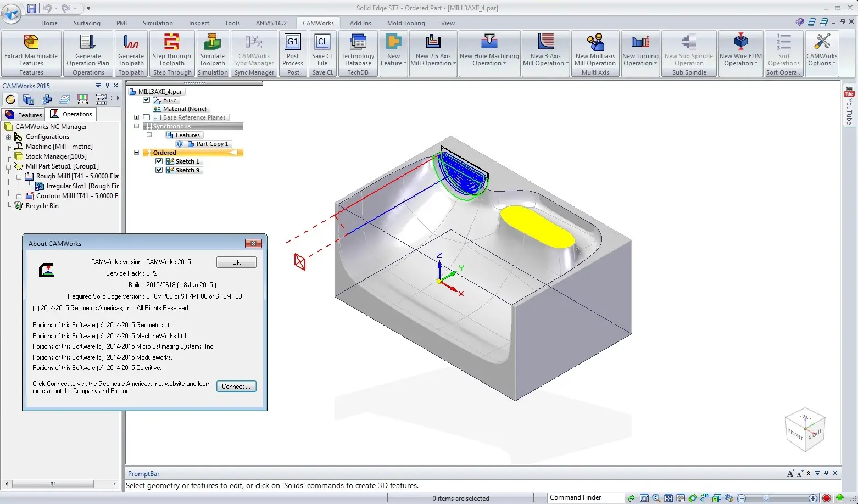Click the Fit view icon in the status bar
Screen dimensions: 858x504
pos(668,498)
